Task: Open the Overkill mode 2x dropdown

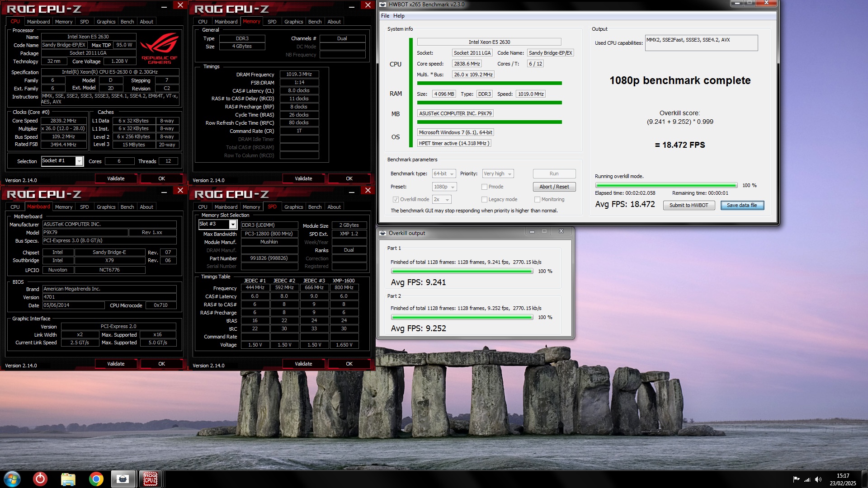Action: click(x=442, y=199)
